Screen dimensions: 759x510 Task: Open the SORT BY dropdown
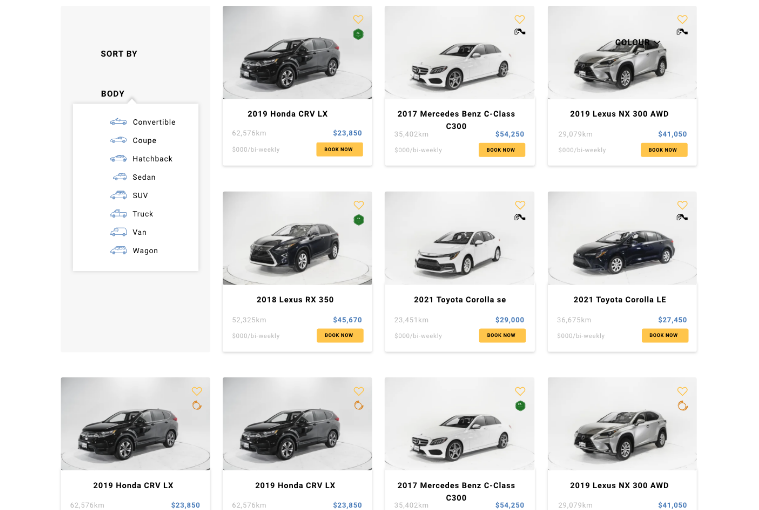[119, 54]
